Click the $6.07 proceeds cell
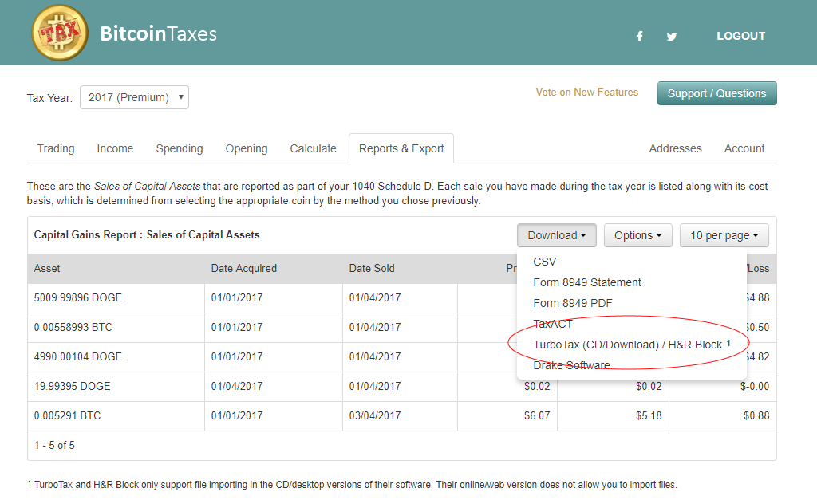 click(x=507, y=416)
